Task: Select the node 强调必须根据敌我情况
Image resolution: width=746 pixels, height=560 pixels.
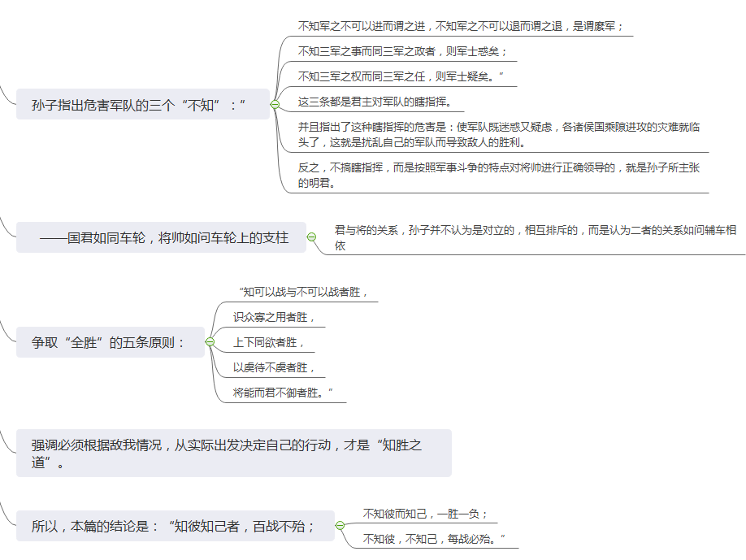Action: [233, 453]
